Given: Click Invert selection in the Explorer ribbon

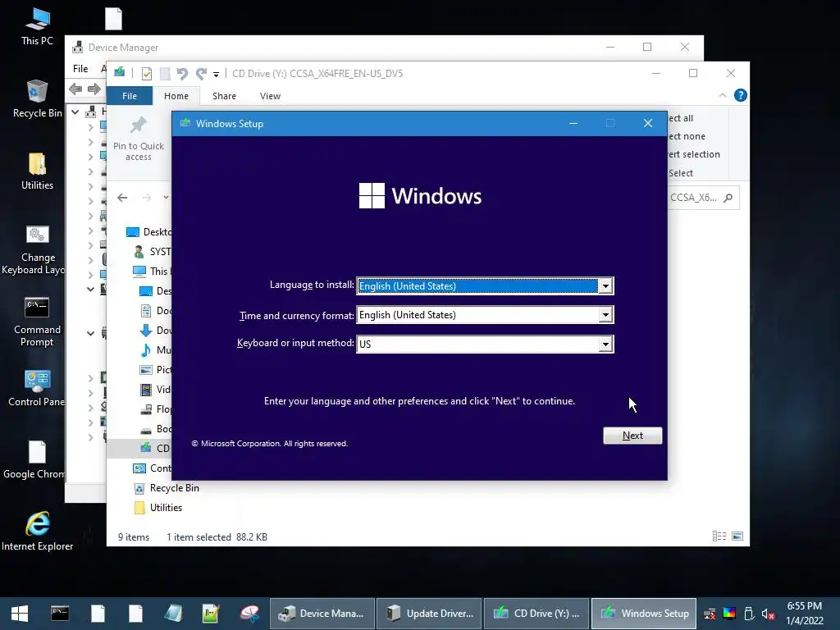Looking at the screenshot, I should [694, 154].
